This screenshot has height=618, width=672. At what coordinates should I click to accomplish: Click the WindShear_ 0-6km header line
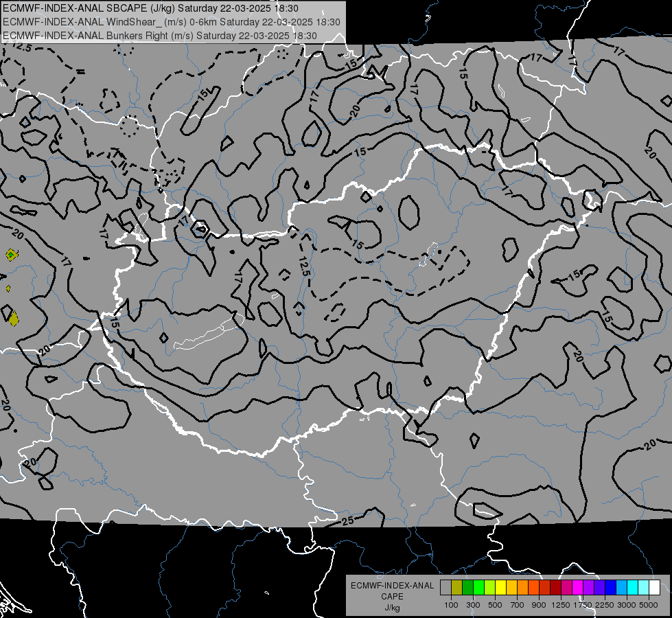[x=172, y=22]
